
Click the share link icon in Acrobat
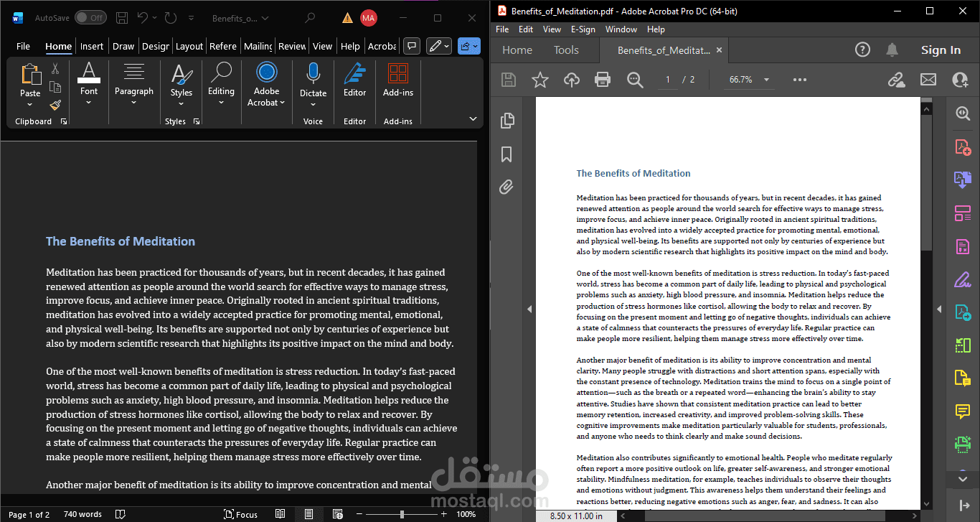coord(897,80)
